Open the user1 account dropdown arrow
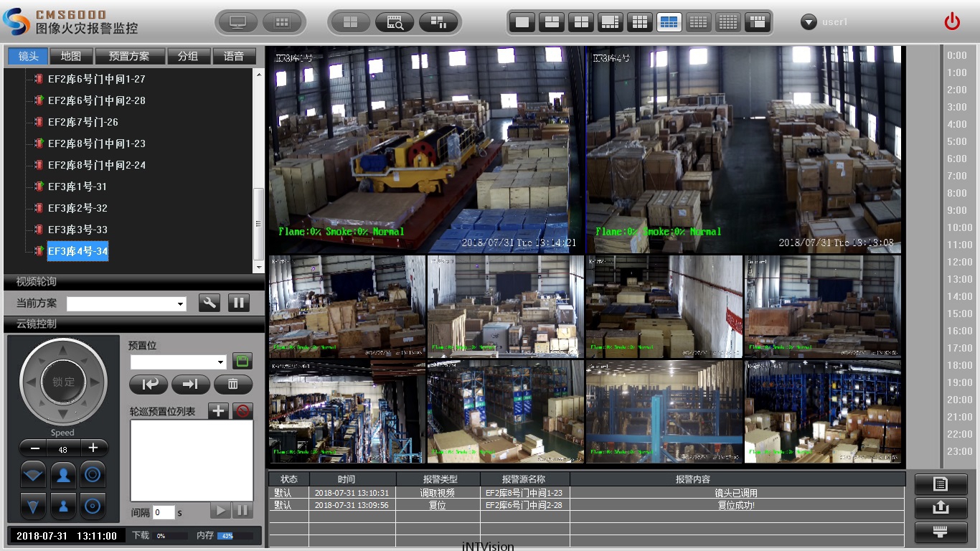 coord(809,22)
